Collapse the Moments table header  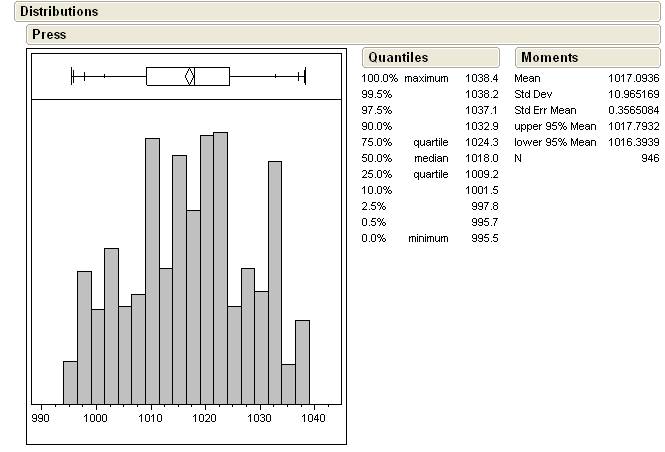point(549,58)
